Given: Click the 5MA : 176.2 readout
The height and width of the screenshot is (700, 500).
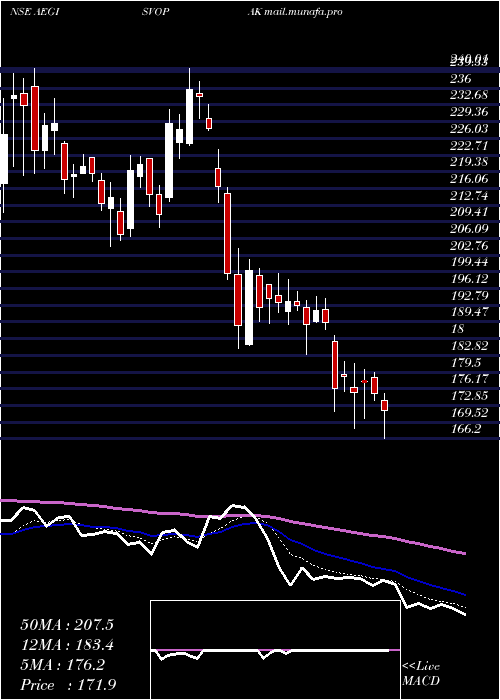Looking at the screenshot, I should coord(63,665).
